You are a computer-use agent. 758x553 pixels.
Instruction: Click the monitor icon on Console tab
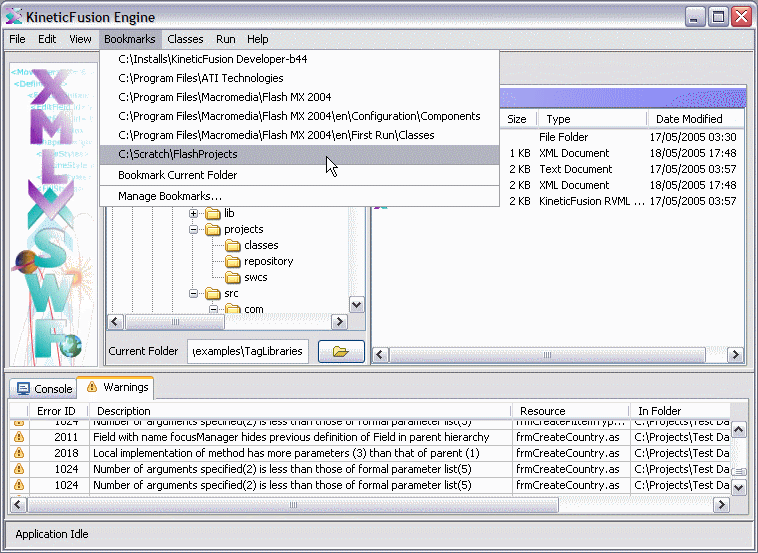click(23, 388)
